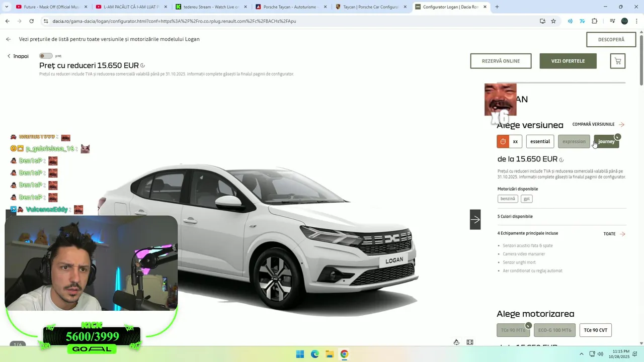Open the shopping cart icon
Viewport: 644px width, 362px height.
[x=618, y=61]
